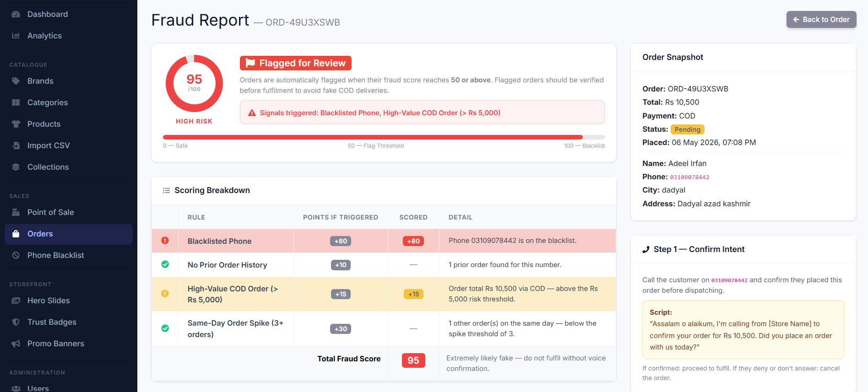The height and width of the screenshot is (392, 868).
Task: Open Dashboard from the sidebar
Action: tap(69, 14)
